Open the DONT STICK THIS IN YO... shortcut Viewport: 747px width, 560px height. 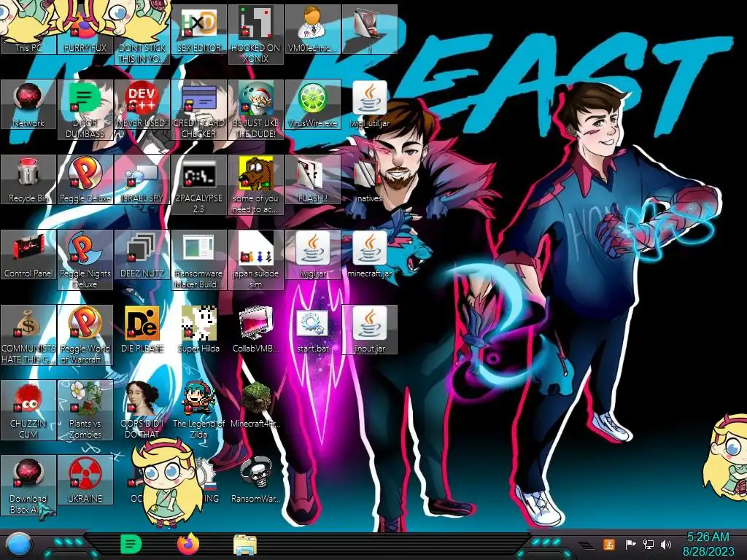point(142,34)
